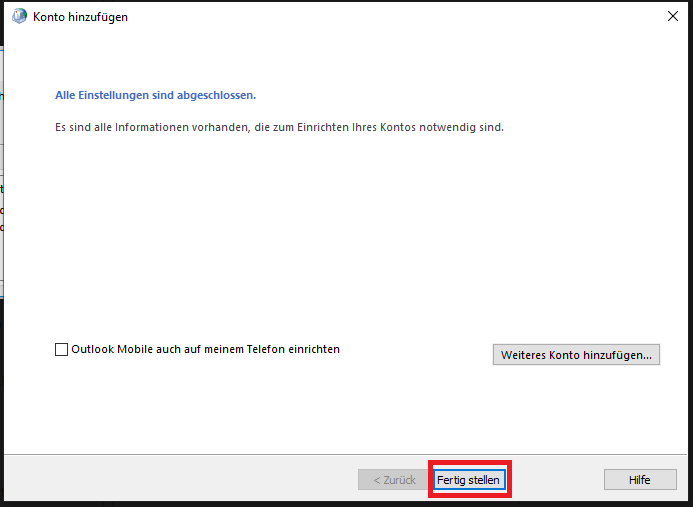Select the 'Alle Einstellungen sind abgeschlossen' heading
The image size is (693, 507).
tap(155, 96)
